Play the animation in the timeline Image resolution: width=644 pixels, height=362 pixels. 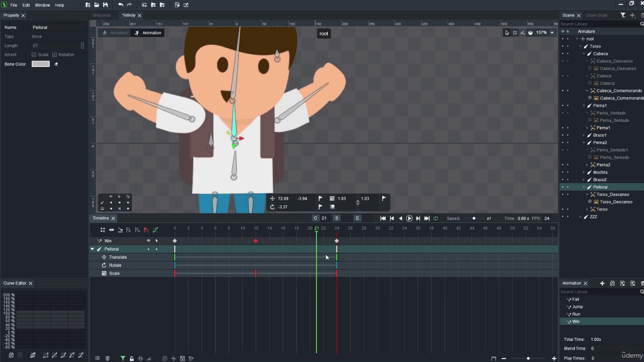pos(409,218)
